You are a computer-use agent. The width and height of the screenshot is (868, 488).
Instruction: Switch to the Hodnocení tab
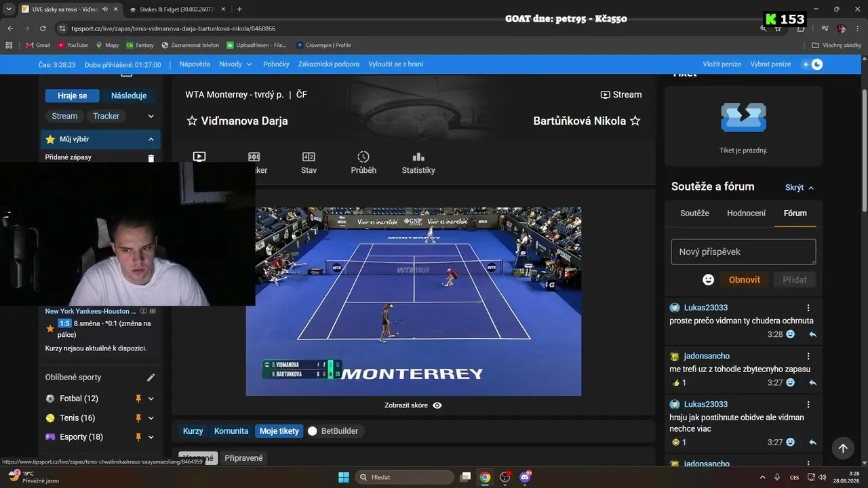click(x=746, y=213)
